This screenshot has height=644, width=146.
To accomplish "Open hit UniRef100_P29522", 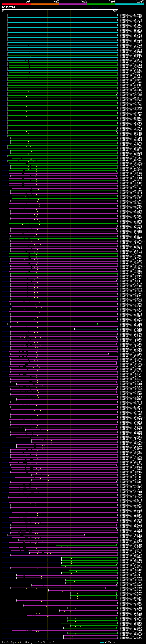I will point(131,198).
